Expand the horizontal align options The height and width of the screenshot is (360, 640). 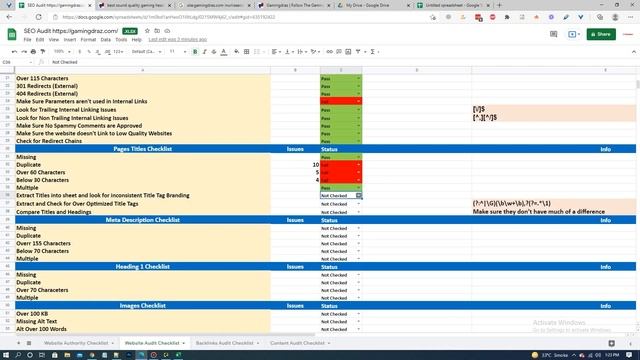(x=276, y=52)
